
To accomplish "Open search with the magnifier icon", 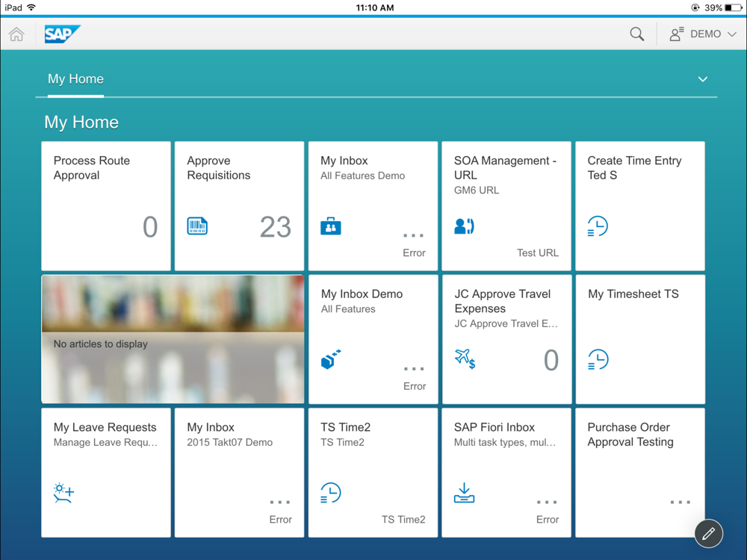I will [636, 34].
